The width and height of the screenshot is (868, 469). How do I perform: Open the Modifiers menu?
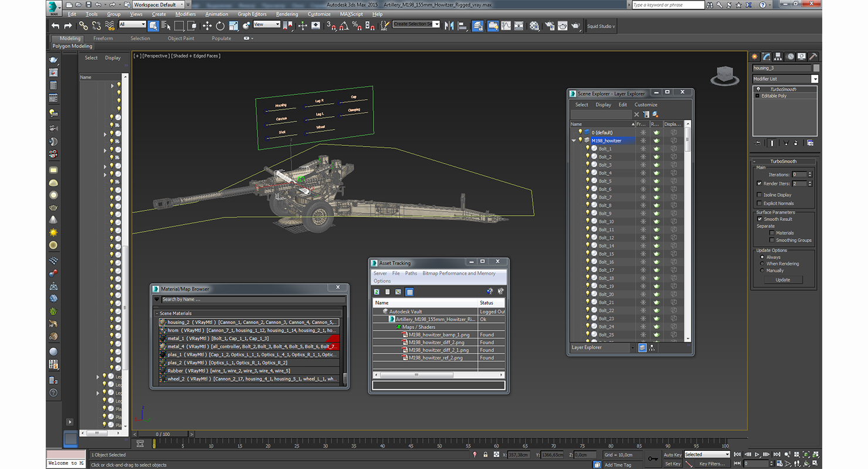pyautogui.click(x=186, y=14)
